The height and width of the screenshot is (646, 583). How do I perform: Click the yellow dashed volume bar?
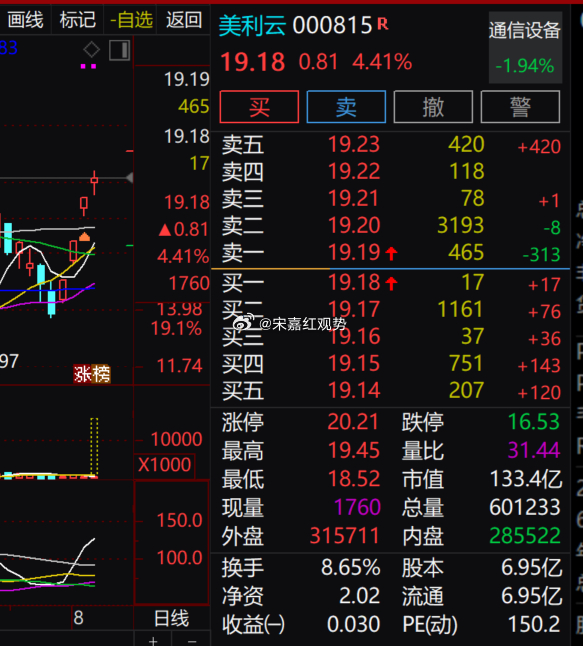point(94,447)
